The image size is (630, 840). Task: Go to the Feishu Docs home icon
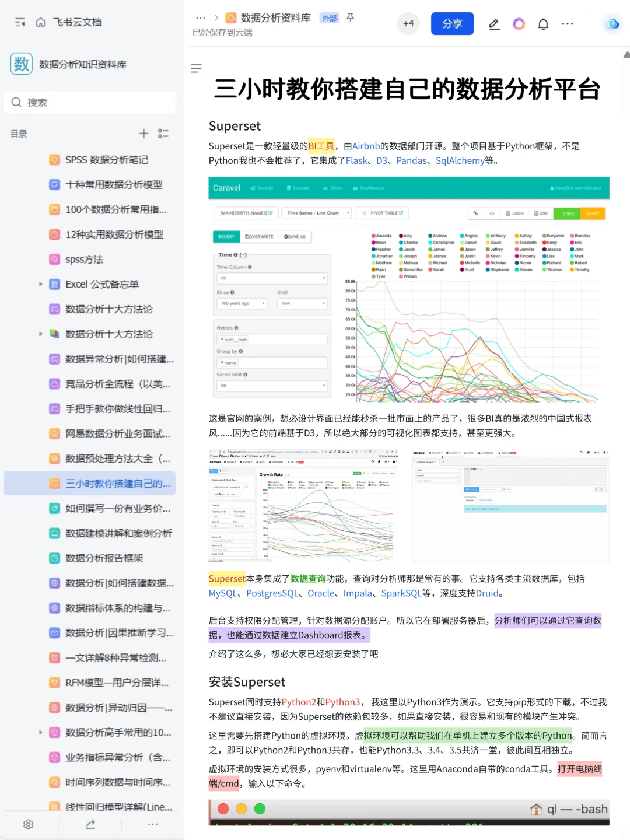[x=41, y=22]
